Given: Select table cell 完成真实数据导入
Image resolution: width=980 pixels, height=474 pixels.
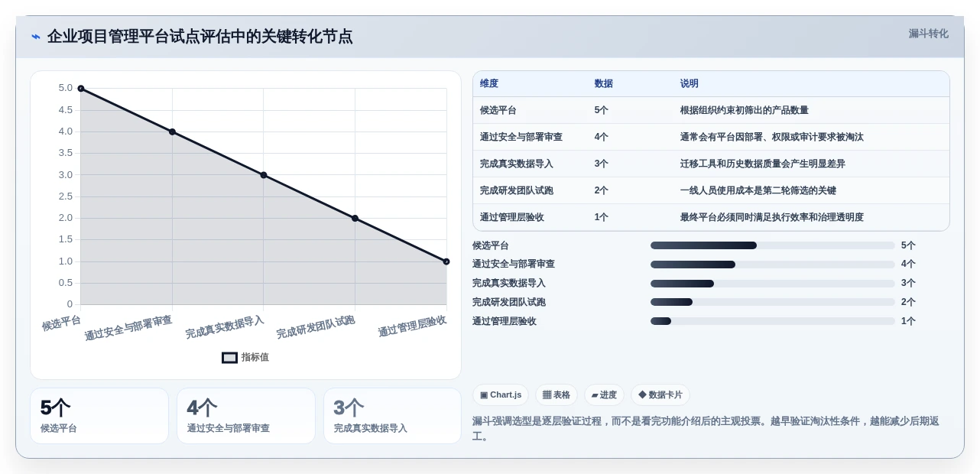Looking at the screenshot, I should (517, 164).
